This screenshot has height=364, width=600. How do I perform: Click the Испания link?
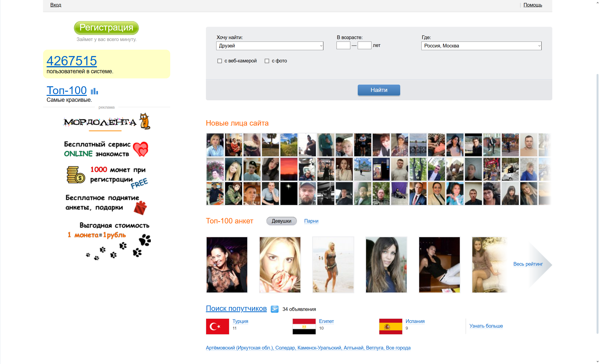415,321
